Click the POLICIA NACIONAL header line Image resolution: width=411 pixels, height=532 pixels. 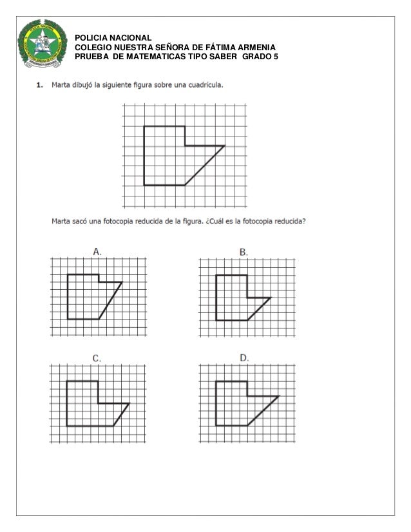click(113, 37)
